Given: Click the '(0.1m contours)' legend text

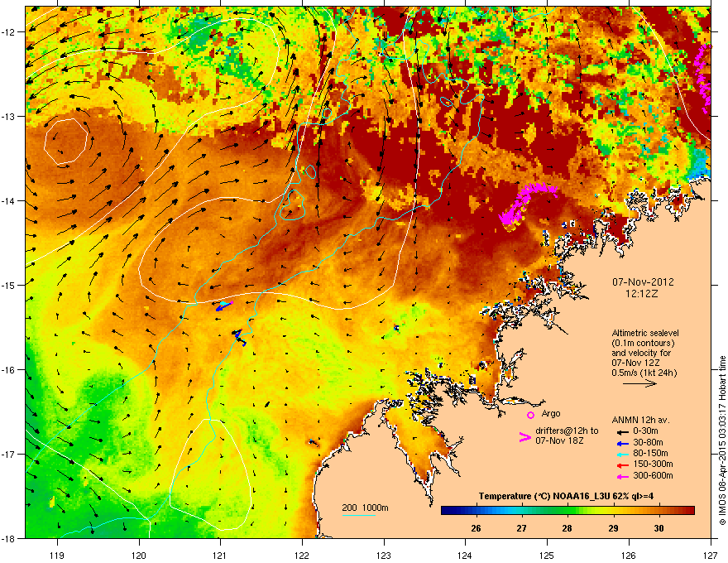Looking at the screenshot, I should (x=643, y=344).
